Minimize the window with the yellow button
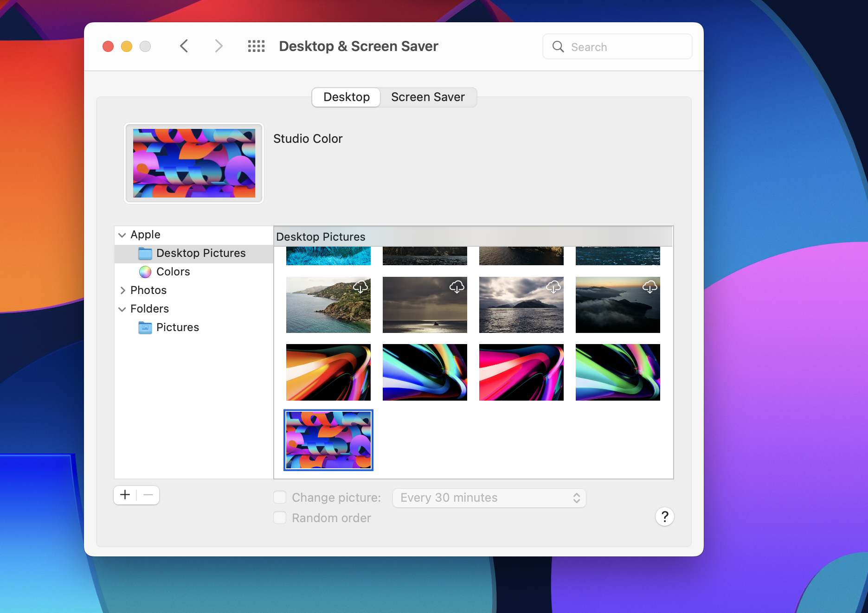 point(127,46)
